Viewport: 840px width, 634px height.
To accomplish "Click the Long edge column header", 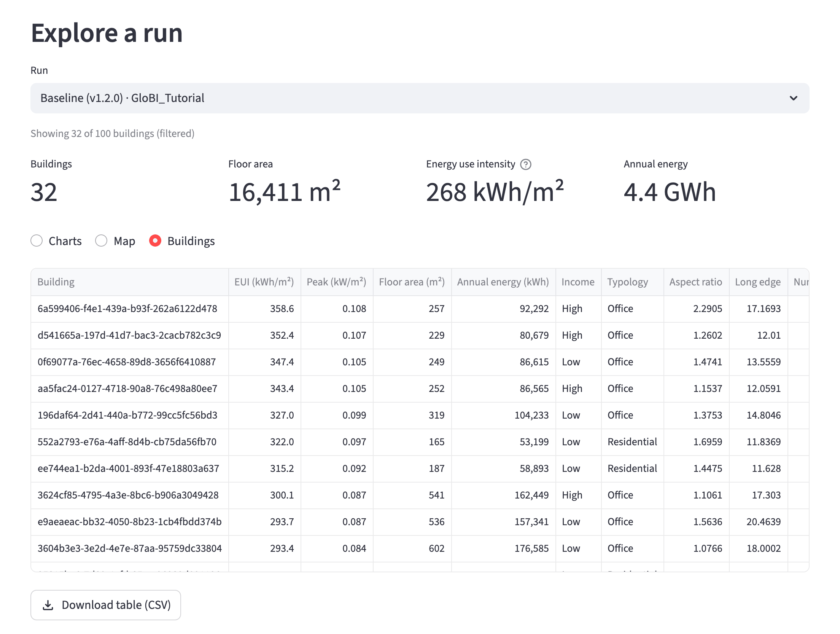I will (758, 282).
